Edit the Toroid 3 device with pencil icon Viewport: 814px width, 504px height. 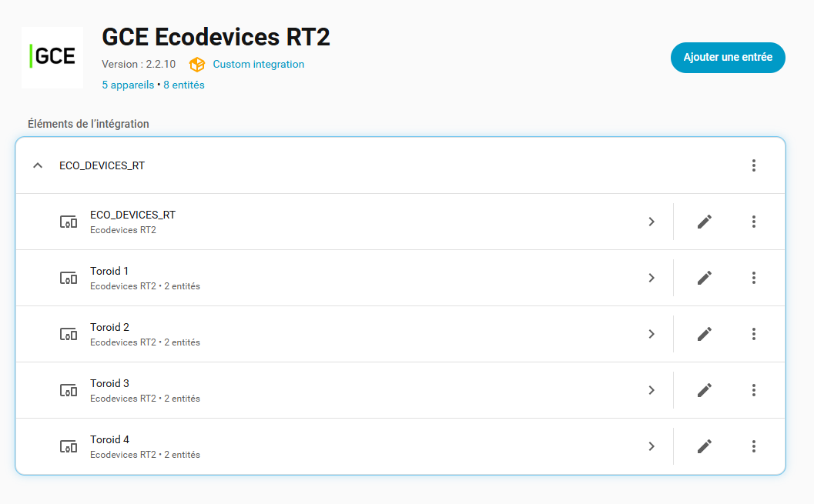[704, 390]
